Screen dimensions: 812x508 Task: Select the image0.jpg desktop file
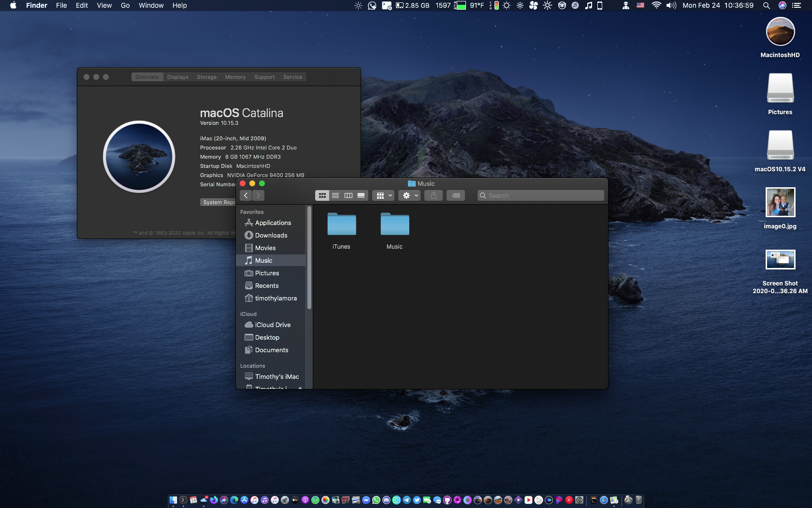tap(780, 208)
